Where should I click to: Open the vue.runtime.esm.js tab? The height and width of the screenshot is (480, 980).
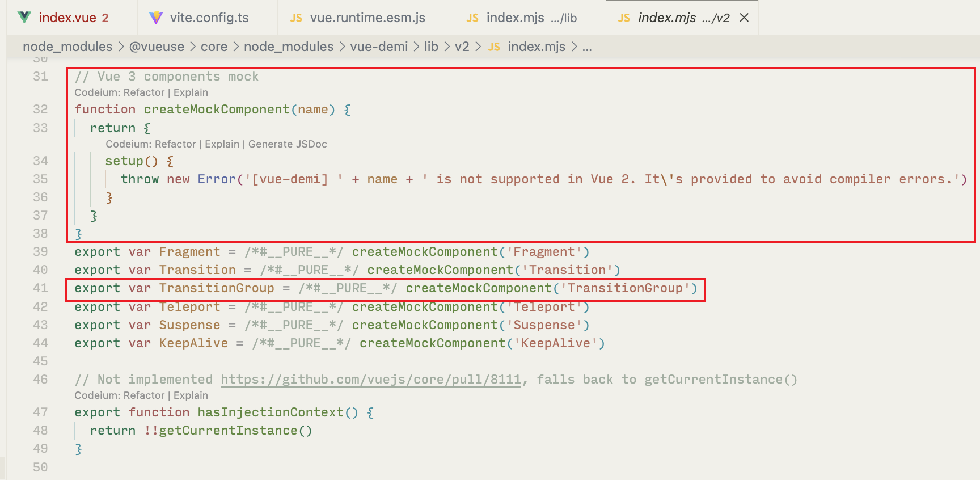point(366,18)
